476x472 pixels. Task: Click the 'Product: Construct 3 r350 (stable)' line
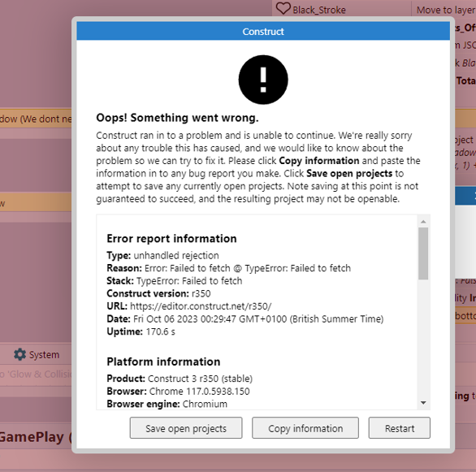(180, 379)
